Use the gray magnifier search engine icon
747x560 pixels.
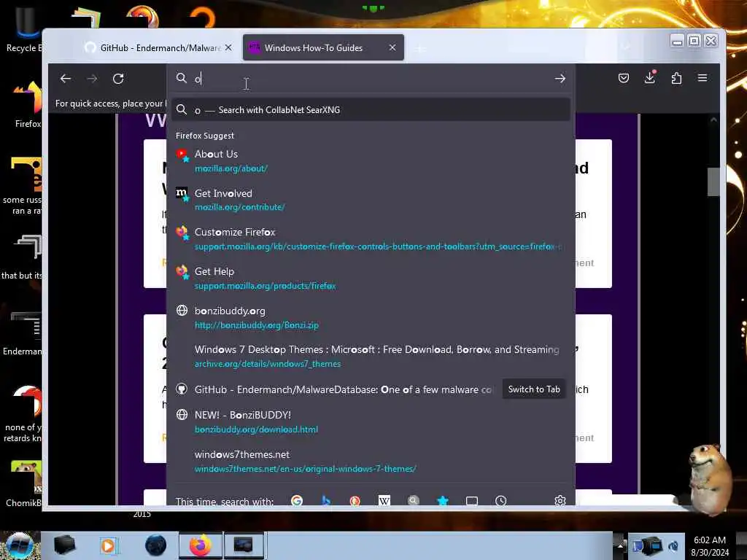tap(413, 500)
